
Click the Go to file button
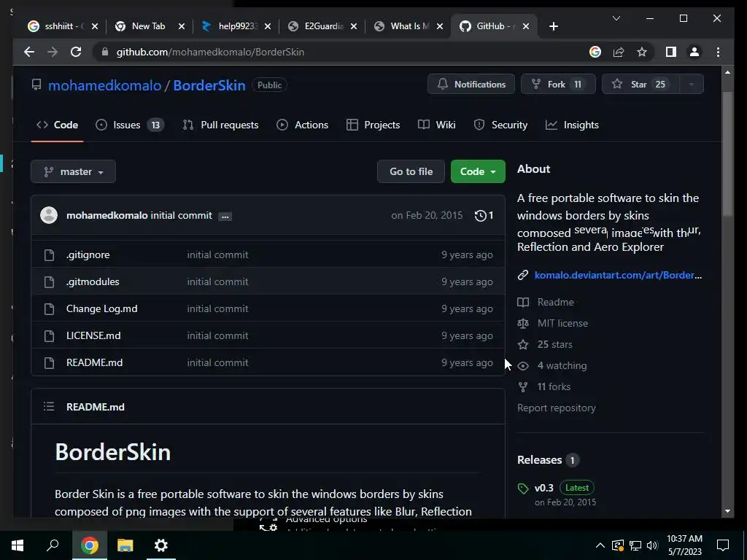[x=411, y=171]
